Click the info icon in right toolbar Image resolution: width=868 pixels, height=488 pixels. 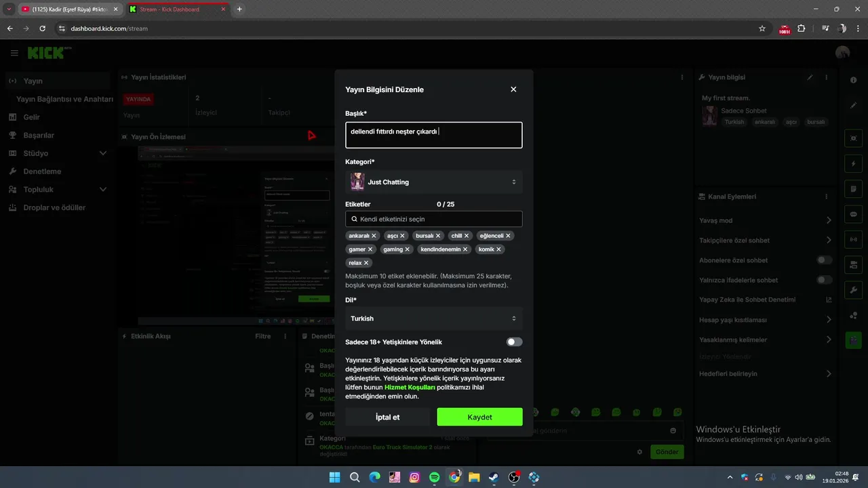pos(853,80)
